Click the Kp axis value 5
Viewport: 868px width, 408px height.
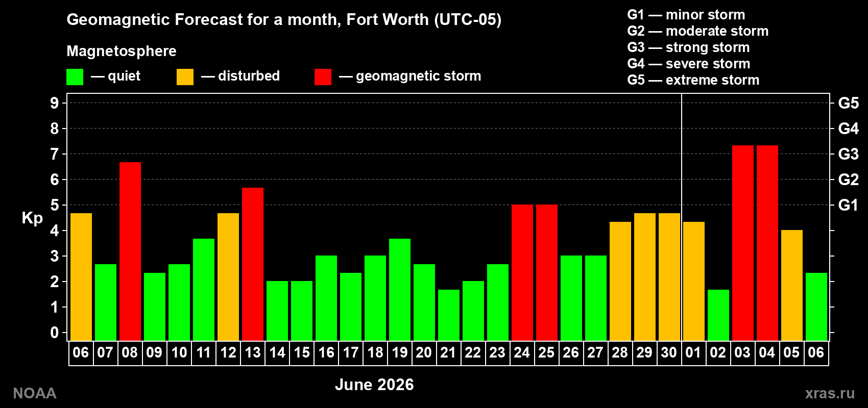pyautogui.click(x=55, y=205)
